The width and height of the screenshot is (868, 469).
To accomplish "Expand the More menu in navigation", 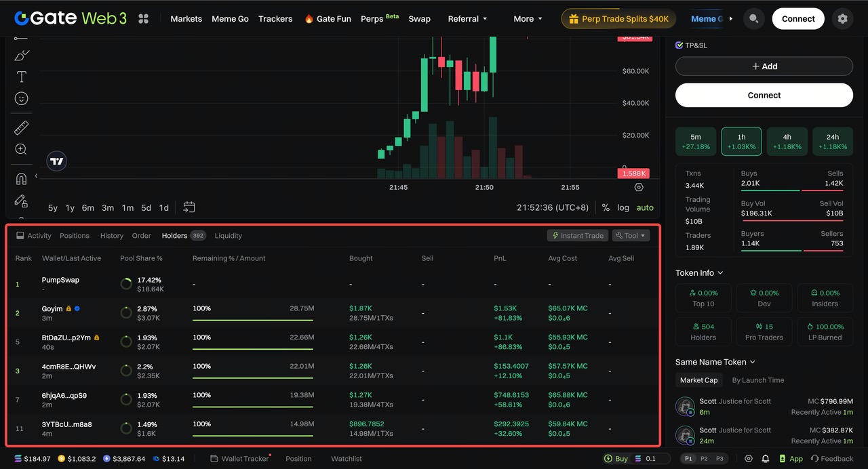I will (x=528, y=19).
